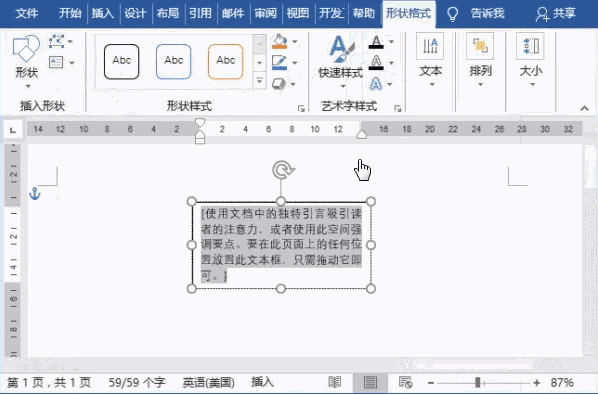Apply the orange outlined Abc shape style

(x=225, y=61)
